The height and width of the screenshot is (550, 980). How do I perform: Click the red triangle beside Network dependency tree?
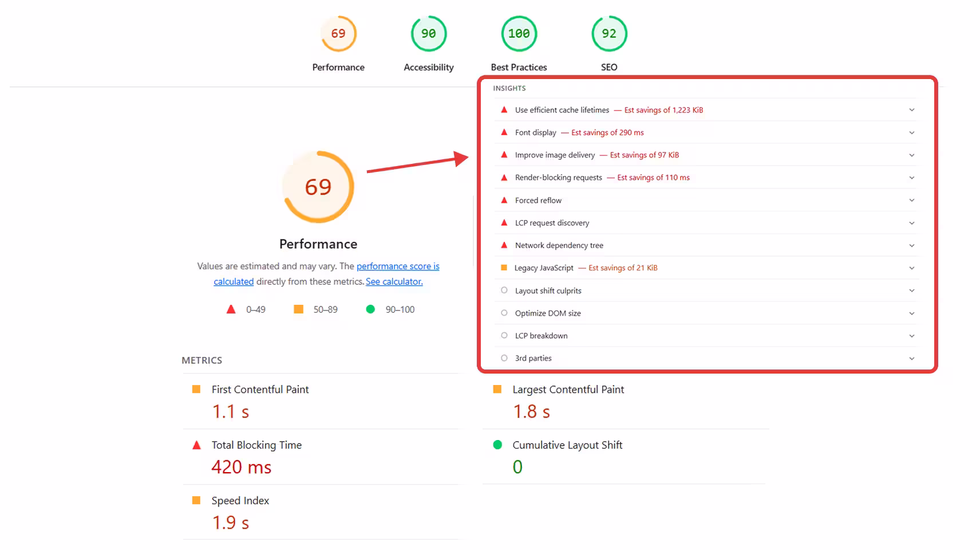[504, 245]
